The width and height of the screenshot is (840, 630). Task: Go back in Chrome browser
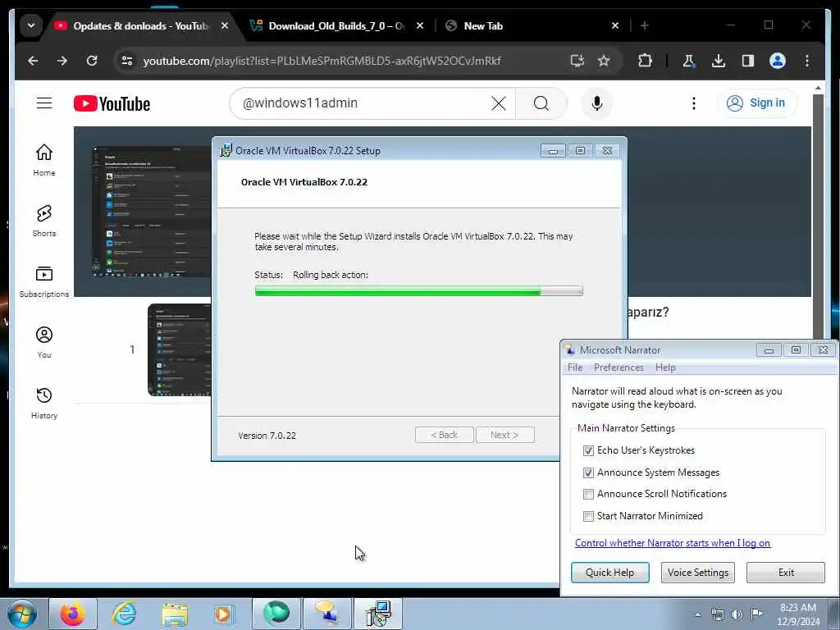point(33,61)
